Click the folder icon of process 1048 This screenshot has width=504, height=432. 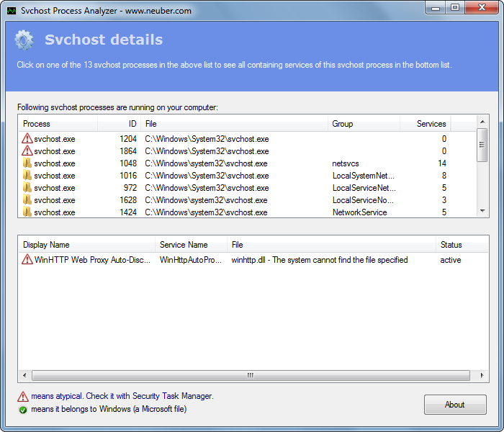[27, 163]
